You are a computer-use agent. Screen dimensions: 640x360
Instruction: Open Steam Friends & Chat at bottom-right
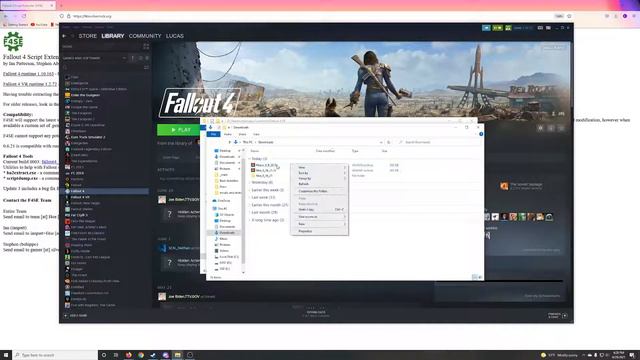557,316
